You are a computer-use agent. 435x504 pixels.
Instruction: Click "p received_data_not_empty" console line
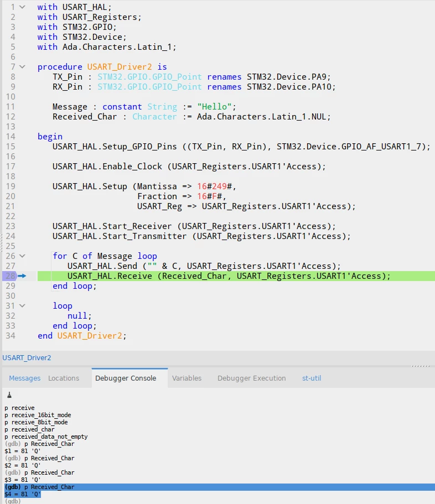[x=46, y=437]
